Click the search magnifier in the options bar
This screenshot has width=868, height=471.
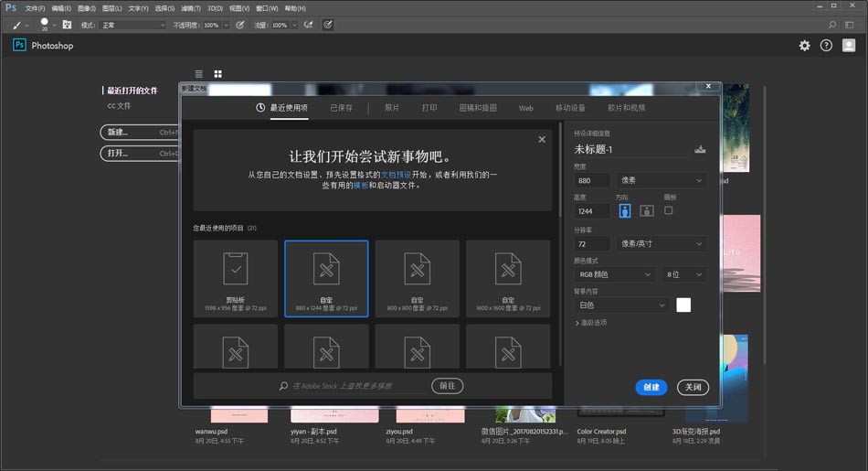coord(832,25)
